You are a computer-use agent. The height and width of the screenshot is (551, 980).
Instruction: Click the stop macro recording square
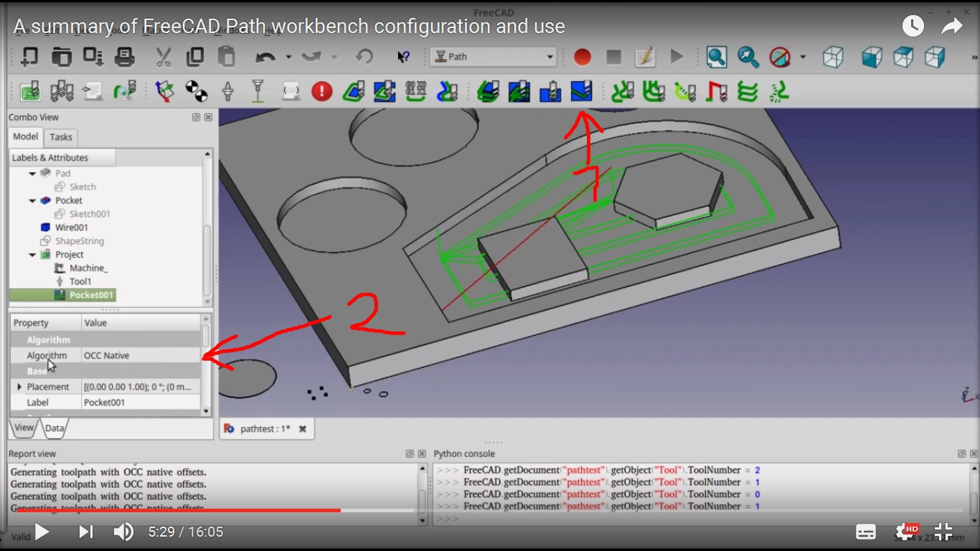(x=613, y=57)
